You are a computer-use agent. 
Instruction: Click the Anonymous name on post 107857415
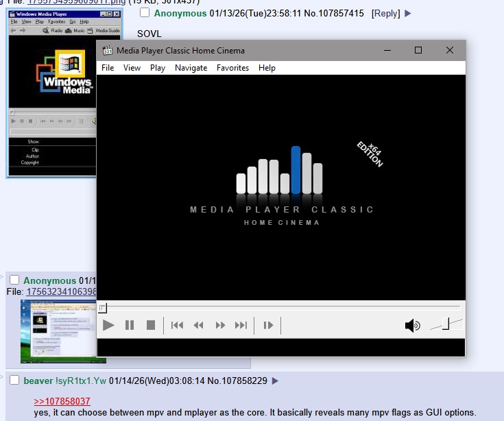pyautogui.click(x=180, y=14)
